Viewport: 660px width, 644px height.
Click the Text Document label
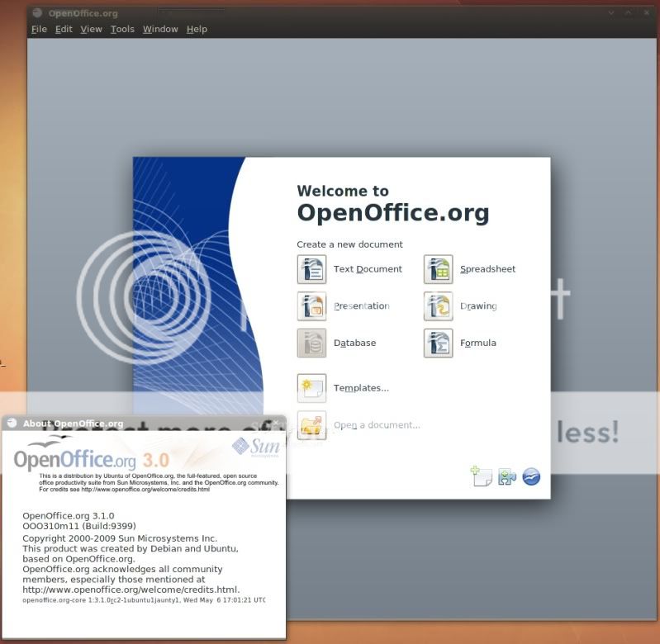(x=368, y=269)
